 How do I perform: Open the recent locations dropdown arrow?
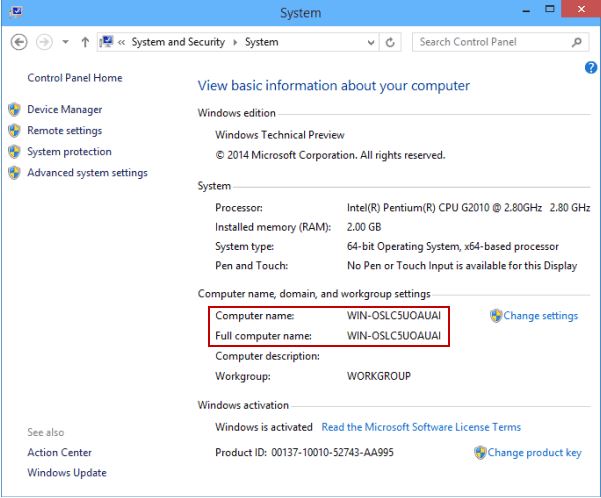[x=66, y=42]
